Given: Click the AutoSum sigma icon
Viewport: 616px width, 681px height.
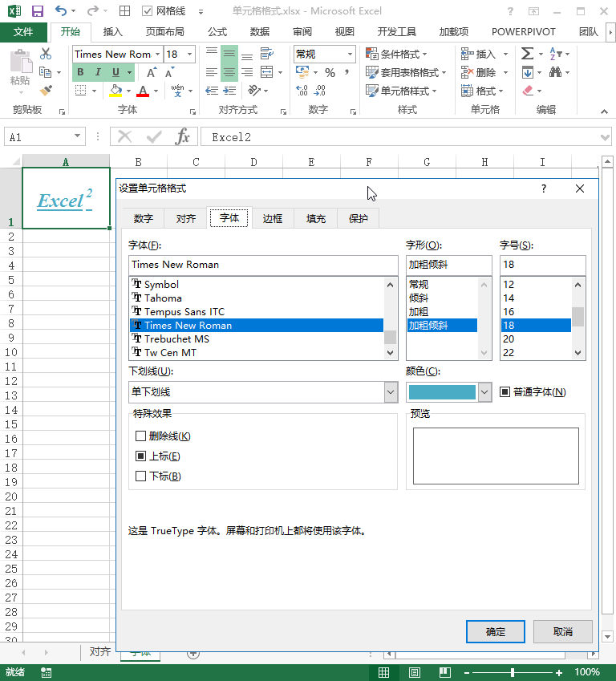Looking at the screenshot, I should click(527, 54).
